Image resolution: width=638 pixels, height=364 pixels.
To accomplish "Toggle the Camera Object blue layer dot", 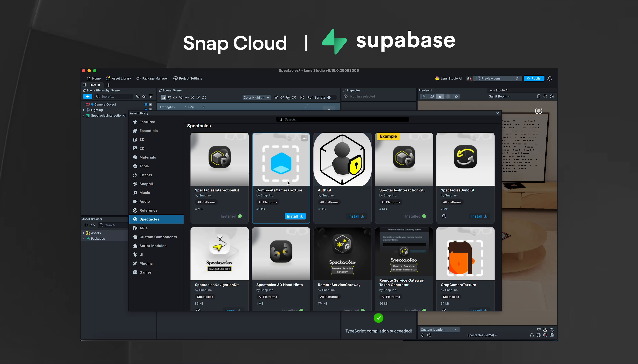I will [146, 105].
